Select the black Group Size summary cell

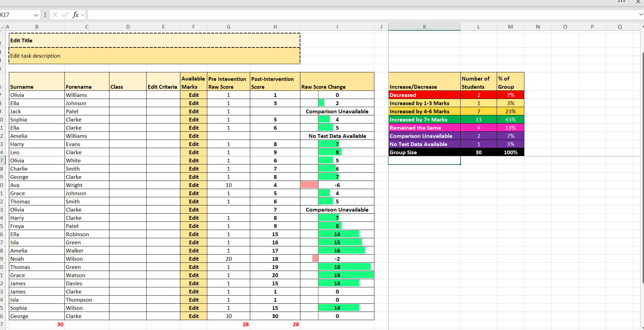[424, 153]
